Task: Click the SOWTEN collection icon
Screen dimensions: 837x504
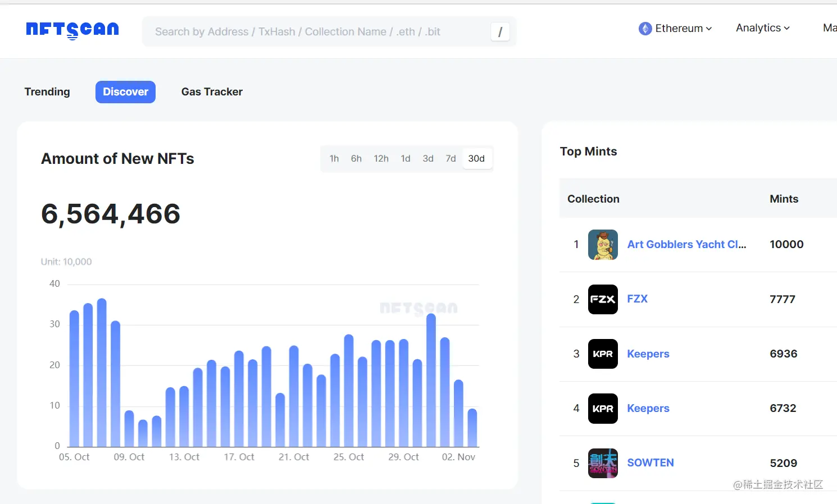Action: (603, 463)
